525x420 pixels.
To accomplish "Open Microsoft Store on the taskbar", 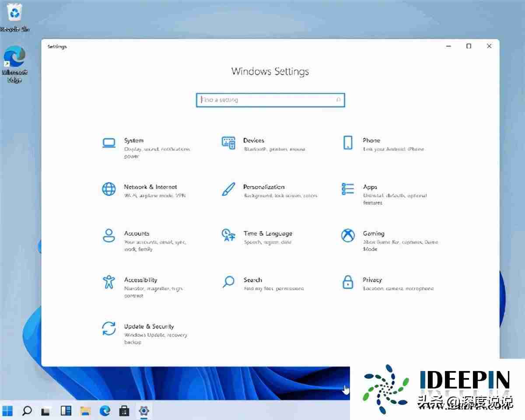I will coord(124,411).
